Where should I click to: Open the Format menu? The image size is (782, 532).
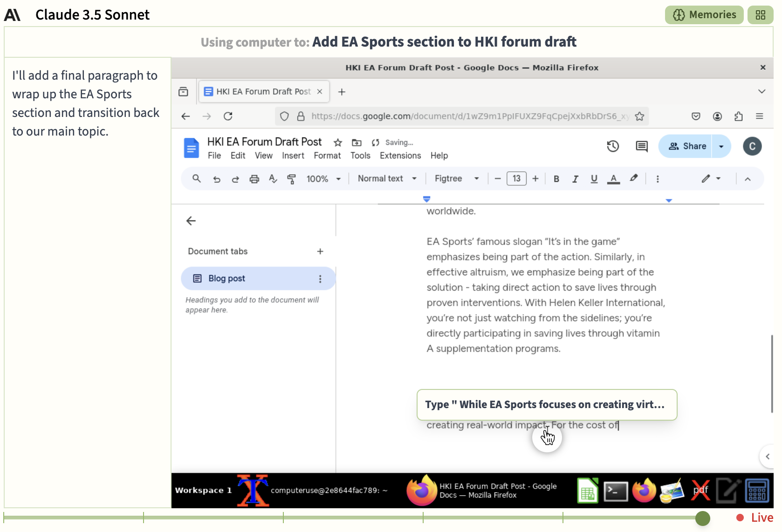click(327, 156)
